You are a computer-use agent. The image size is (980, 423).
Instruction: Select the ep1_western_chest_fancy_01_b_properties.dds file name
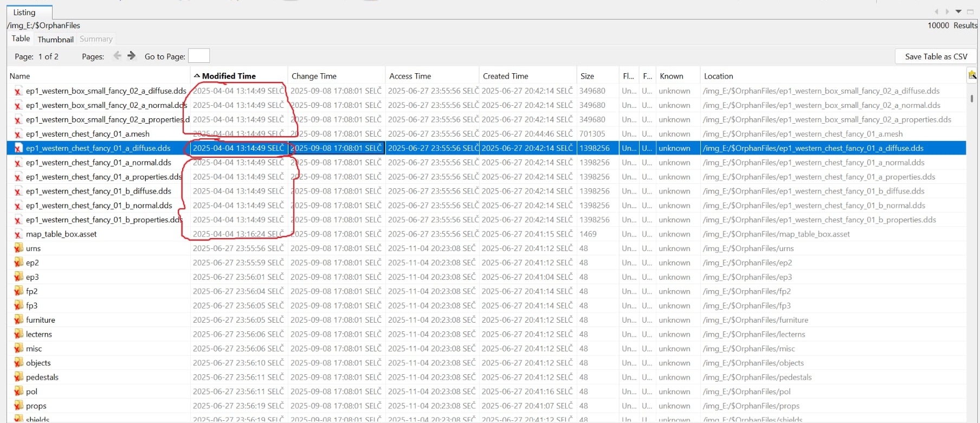[x=104, y=220]
